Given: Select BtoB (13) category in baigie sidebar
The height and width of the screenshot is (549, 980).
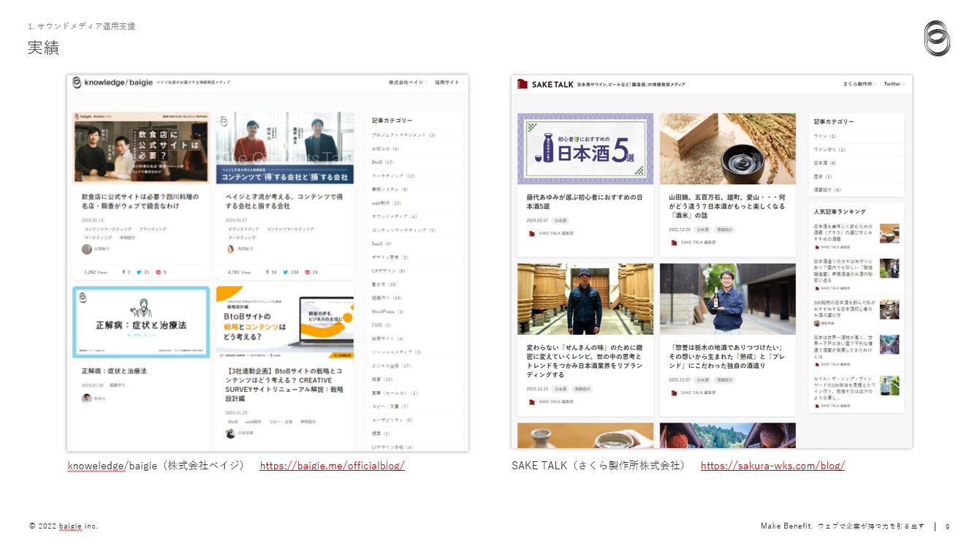Looking at the screenshot, I should (x=382, y=162).
